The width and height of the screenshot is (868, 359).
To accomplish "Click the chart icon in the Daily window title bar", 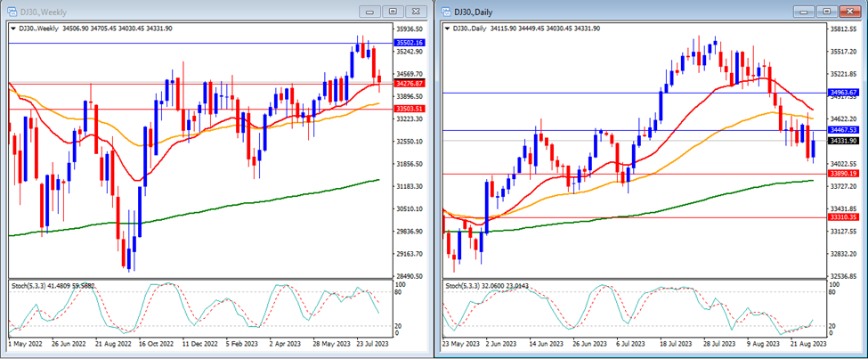I will pyautogui.click(x=446, y=12).
